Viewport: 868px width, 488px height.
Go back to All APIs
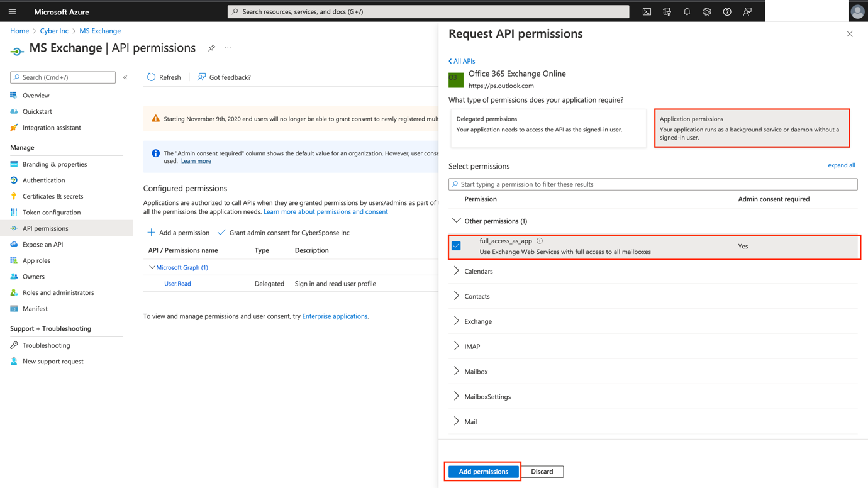point(462,61)
